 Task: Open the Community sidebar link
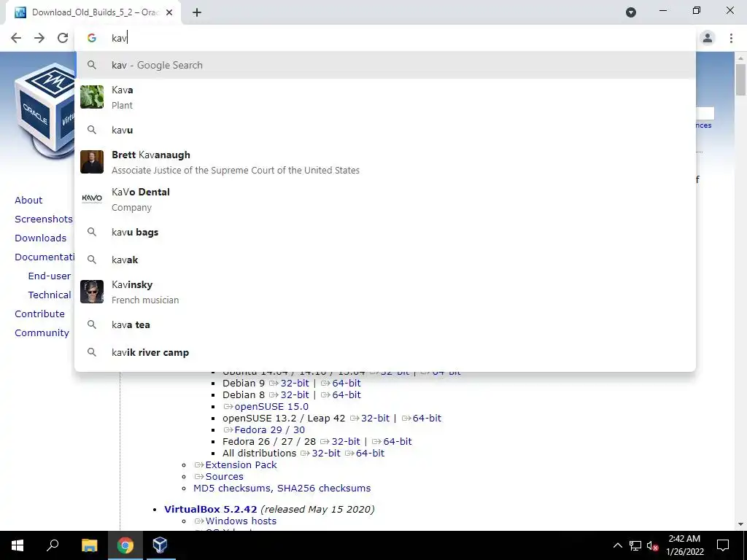point(42,333)
